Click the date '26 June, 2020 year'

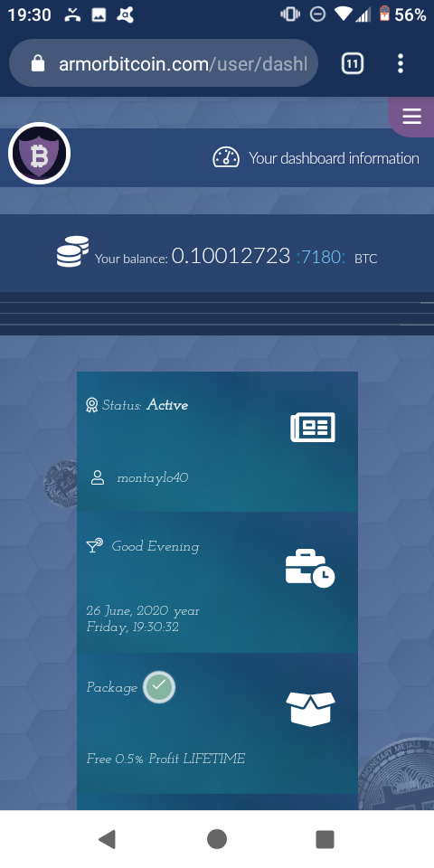[143, 611]
